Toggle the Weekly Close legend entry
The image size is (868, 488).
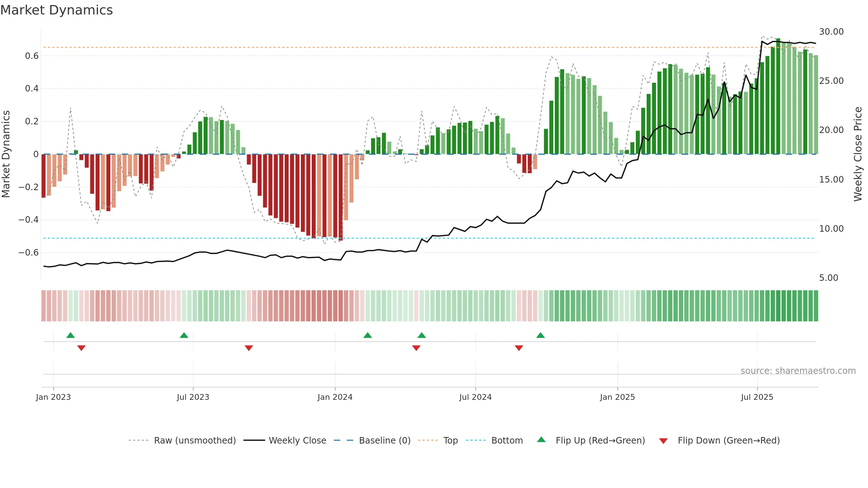tap(285, 440)
